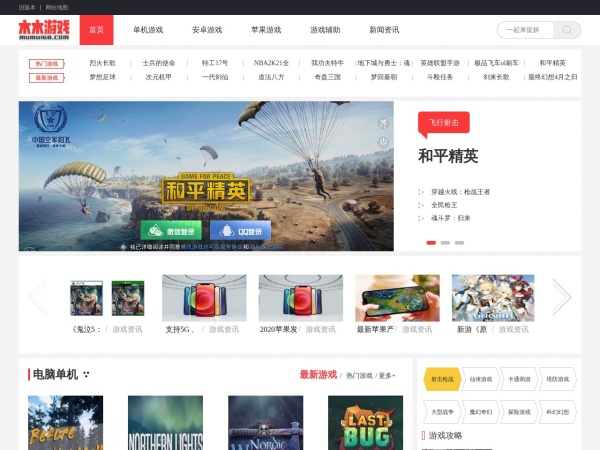Select the 探险游戏 category tag
600x450 pixels.
pyautogui.click(x=519, y=412)
